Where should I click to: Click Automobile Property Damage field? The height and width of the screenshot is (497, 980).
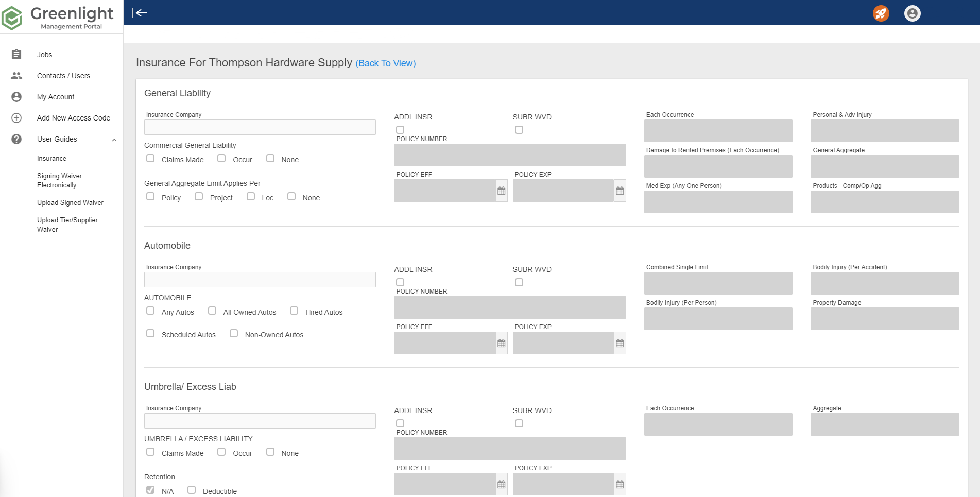pyautogui.click(x=885, y=319)
